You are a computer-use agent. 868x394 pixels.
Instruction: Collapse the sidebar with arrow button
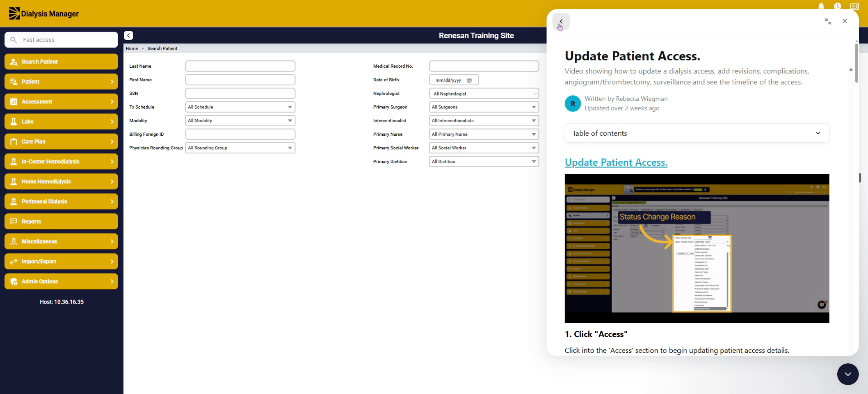click(x=128, y=35)
